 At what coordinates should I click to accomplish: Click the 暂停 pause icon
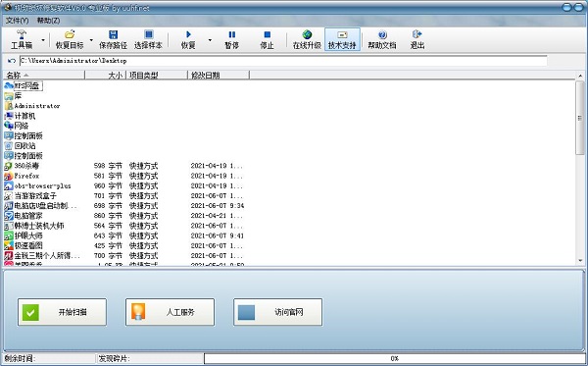231,34
